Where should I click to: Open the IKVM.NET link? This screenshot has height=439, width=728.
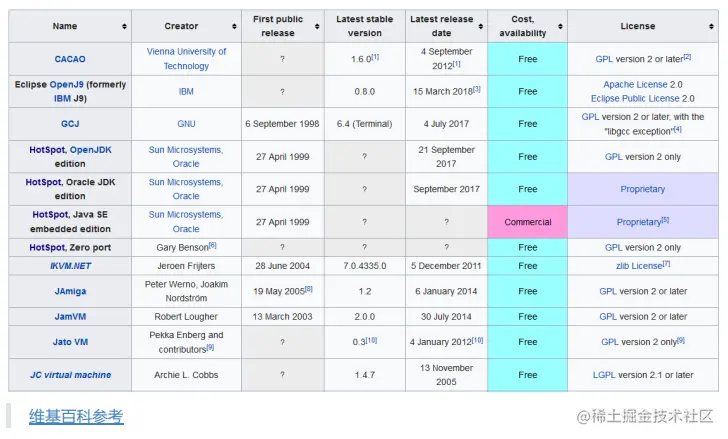tap(71, 266)
